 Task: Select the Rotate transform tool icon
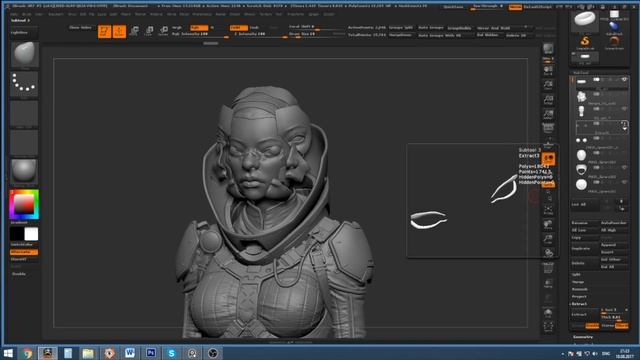click(x=163, y=31)
